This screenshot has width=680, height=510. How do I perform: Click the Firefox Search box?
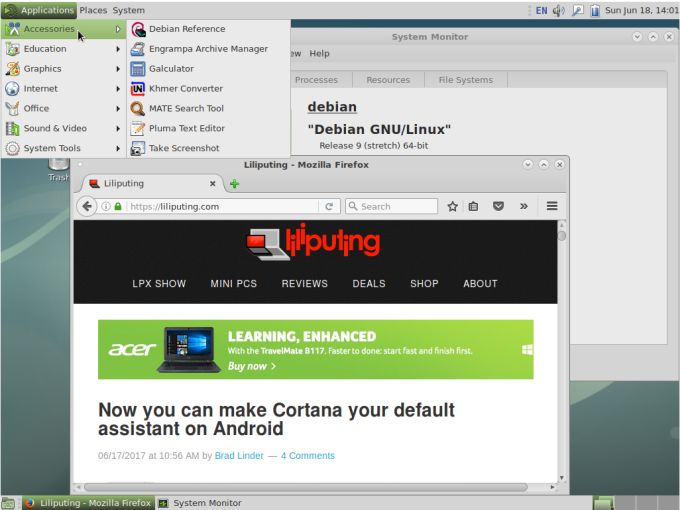click(392, 206)
